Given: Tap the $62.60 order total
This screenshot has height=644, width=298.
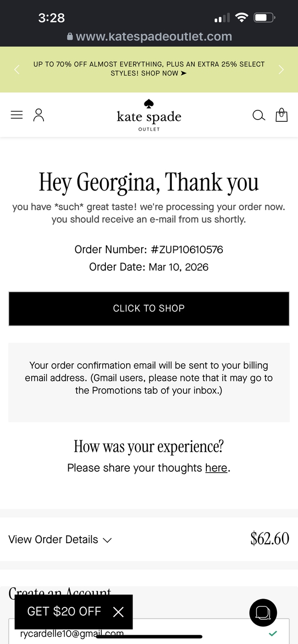Looking at the screenshot, I should click(270, 539).
